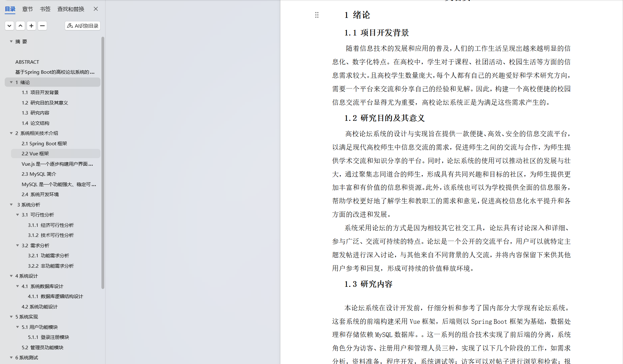The height and width of the screenshot is (364, 623).
Task: Collapse the 2 系统相关技术介绍 section
Action: coord(11,133)
